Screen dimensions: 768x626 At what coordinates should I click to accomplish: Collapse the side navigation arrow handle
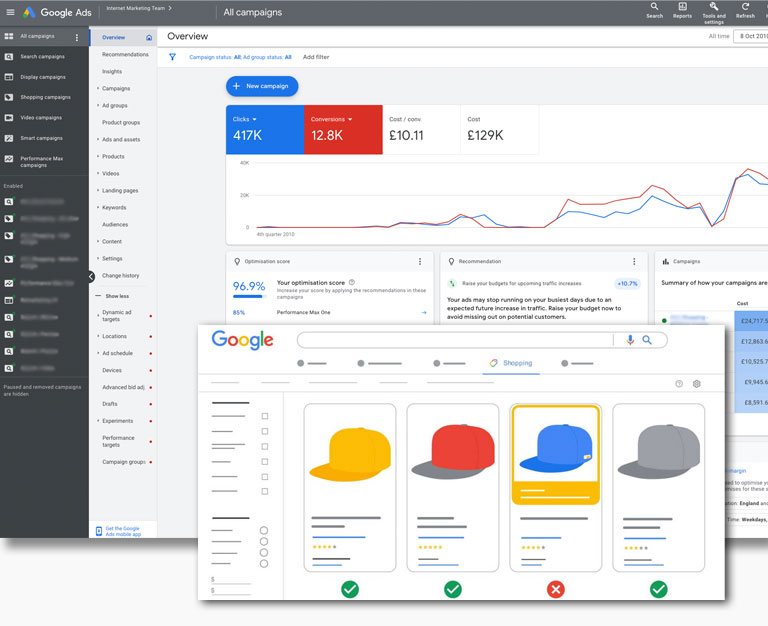tap(91, 276)
